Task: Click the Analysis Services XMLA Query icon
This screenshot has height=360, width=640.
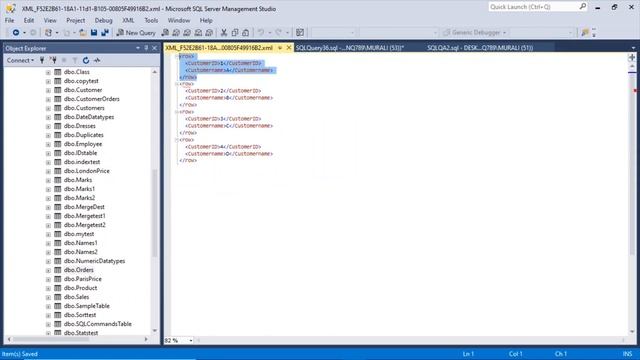Action: [x=198, y=33]
